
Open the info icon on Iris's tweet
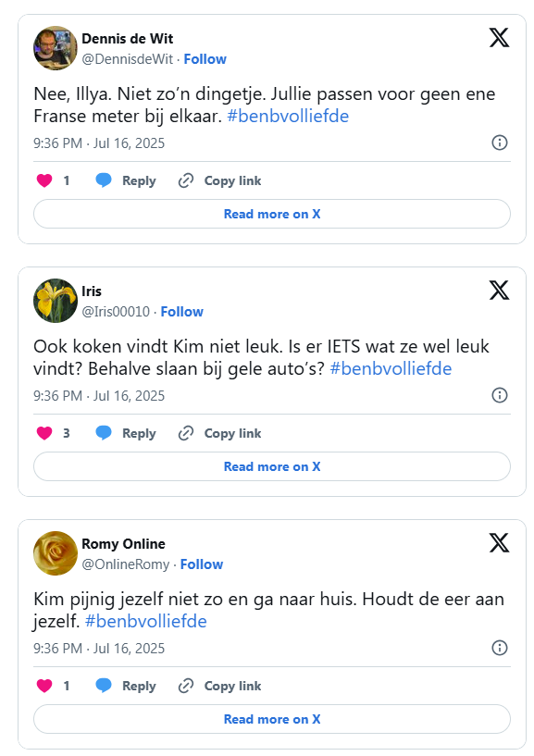500,395
